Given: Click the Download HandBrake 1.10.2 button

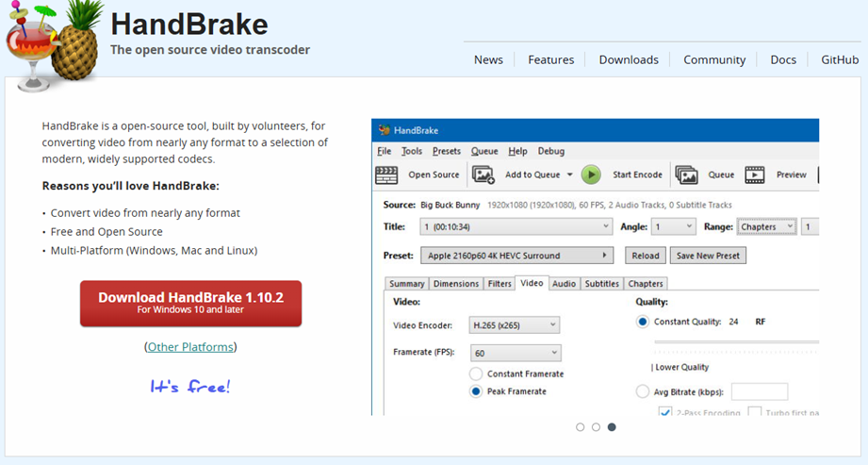Looking at the screenshot, I should click(x=190, y=302).
